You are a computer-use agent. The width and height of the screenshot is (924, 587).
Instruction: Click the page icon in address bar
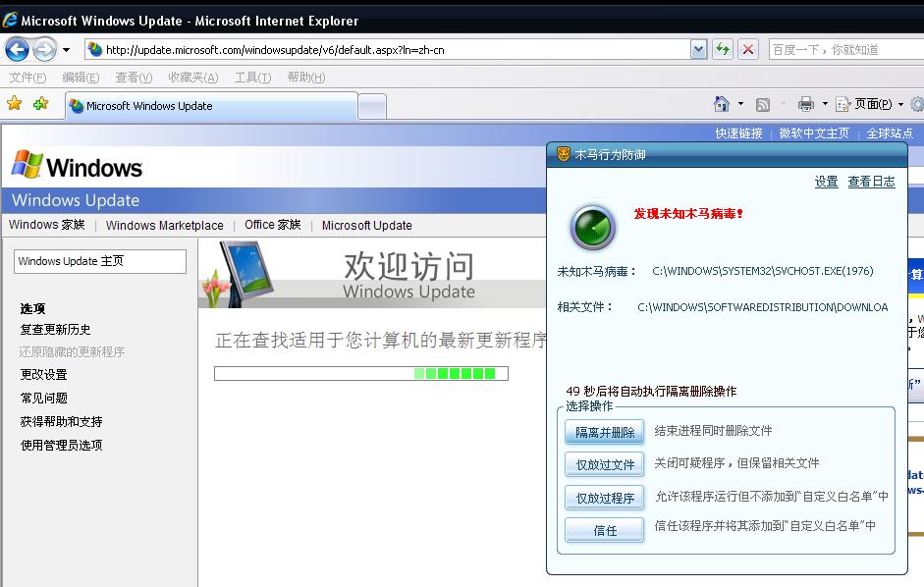click(94, 50)
